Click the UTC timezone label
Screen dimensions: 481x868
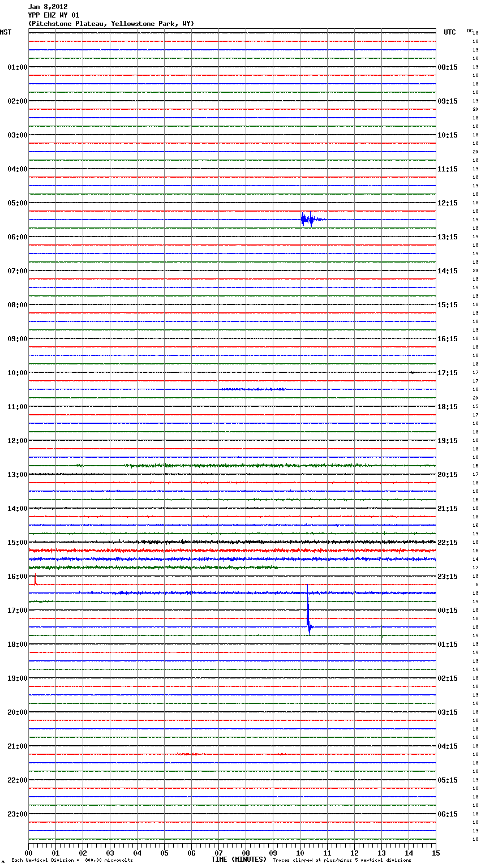pos(450,32)
